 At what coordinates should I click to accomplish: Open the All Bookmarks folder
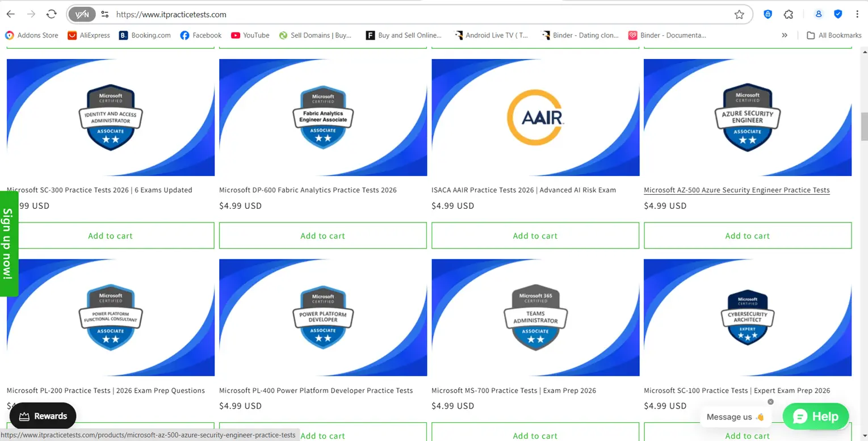[x=834, y=35]
